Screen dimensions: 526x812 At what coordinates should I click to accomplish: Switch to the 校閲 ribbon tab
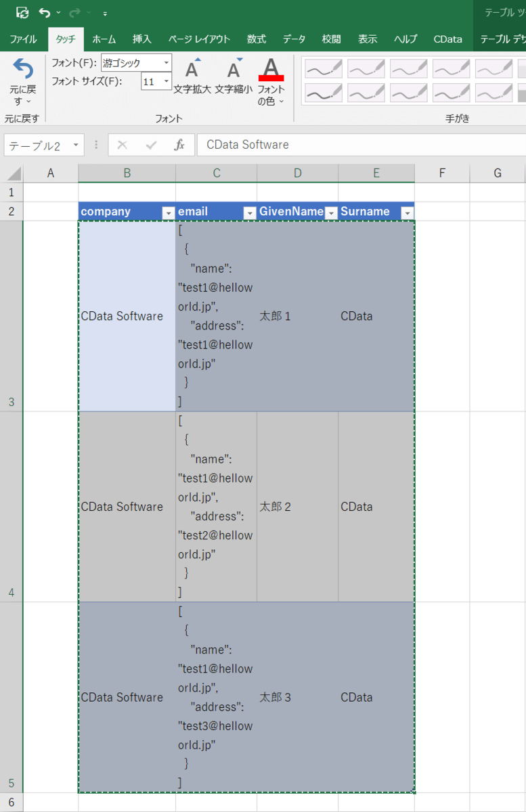click(332, 39)
